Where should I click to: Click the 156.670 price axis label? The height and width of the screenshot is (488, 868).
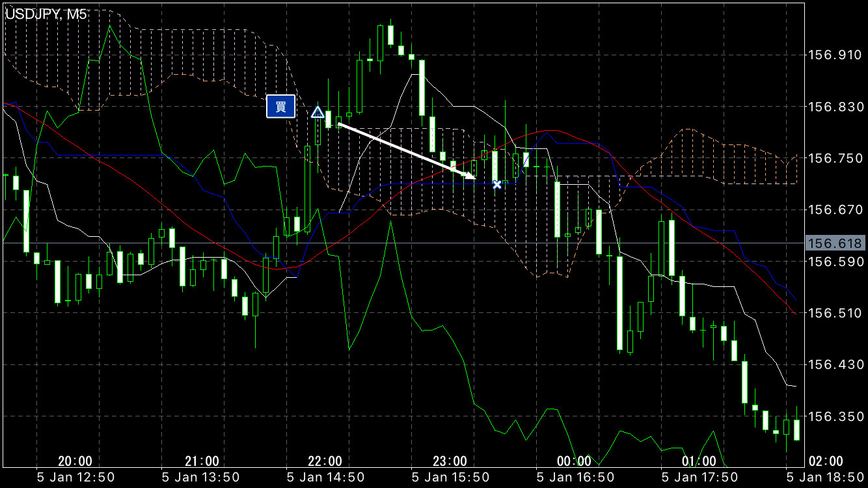pyautogui.click(x=834, y=210)
